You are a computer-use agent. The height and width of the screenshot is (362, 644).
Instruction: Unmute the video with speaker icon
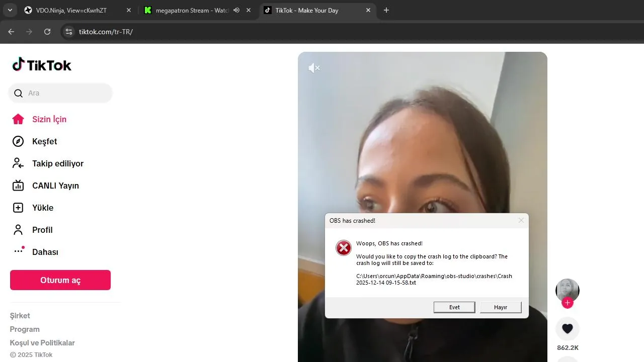click(x=314, y=68)
